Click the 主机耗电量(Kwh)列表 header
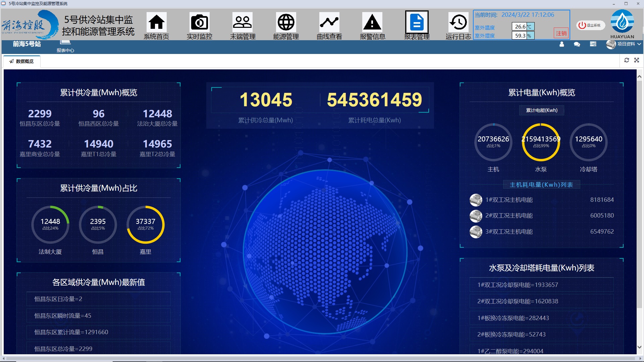This screenshot has width=644, height=362. point(541,185)
